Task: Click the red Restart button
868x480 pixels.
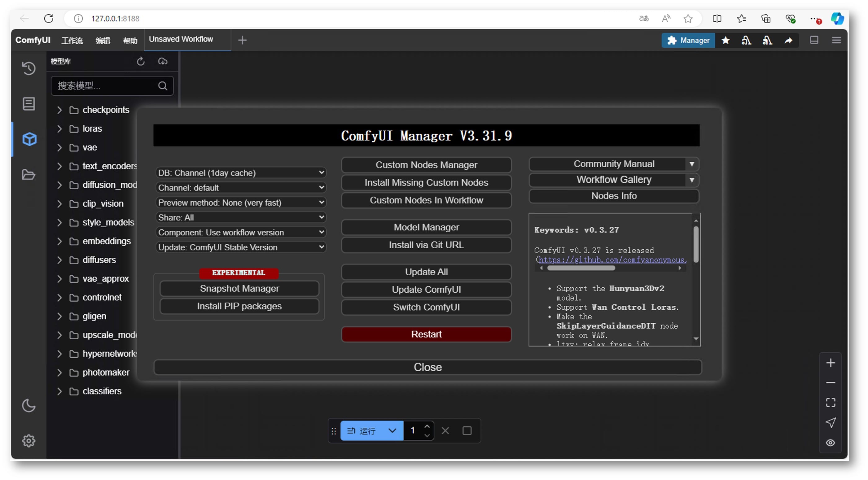Action: [426, 334]
